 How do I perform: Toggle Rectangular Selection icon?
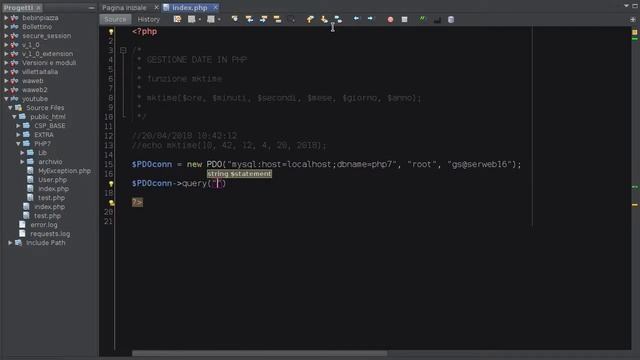click(291, 19)
